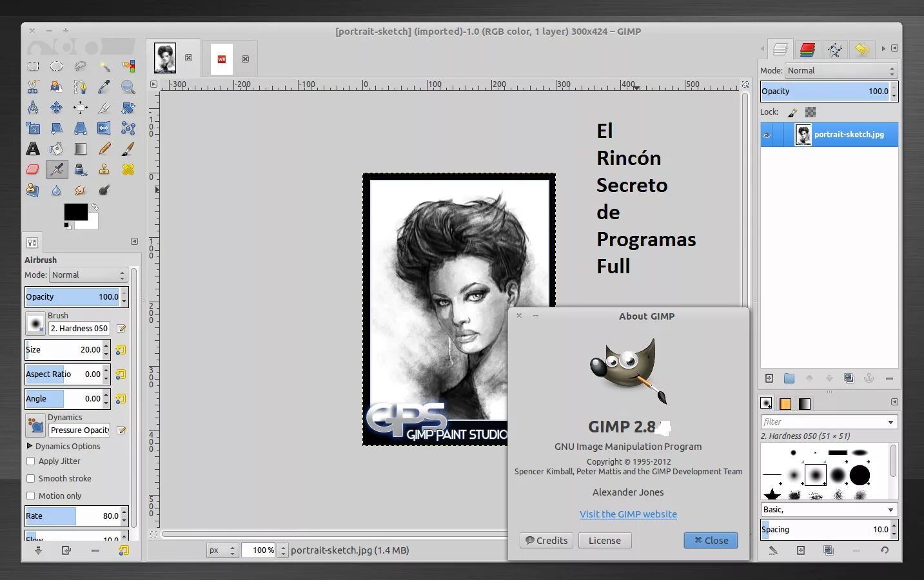
Task: Switch to the Gradients tab
Action: pos(805,403)
